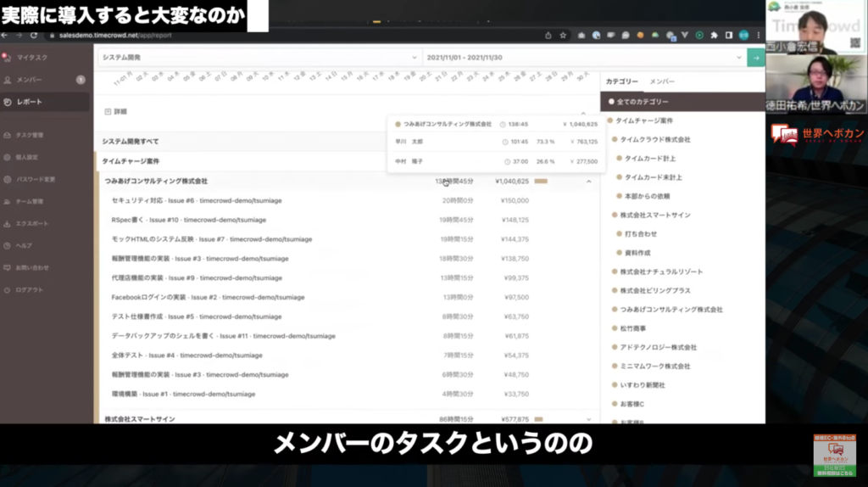868x487 pixels.
Task: Select タイムチャージ案件 category
Action: pyautogui.click(x=644, y=120)
